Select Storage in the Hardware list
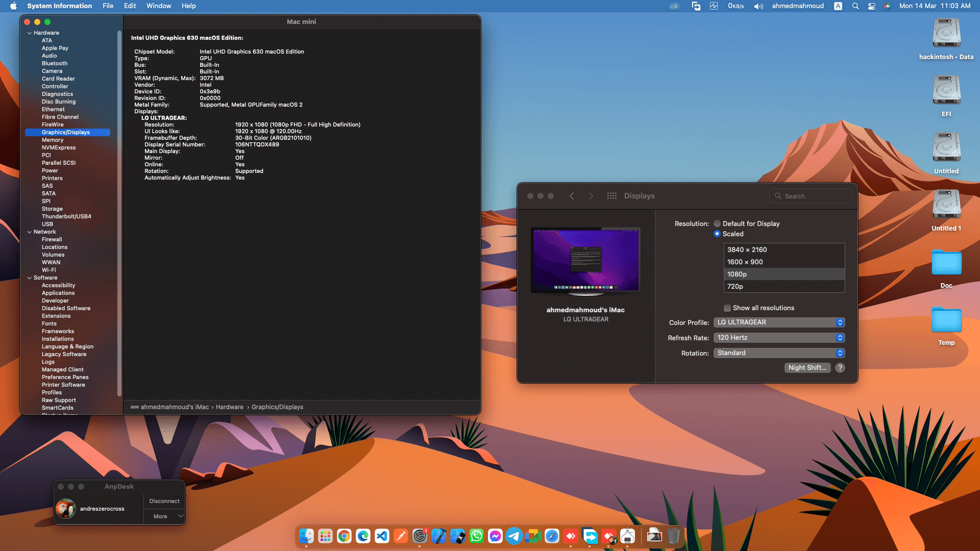The image size is (980, 551). point(52,209)
